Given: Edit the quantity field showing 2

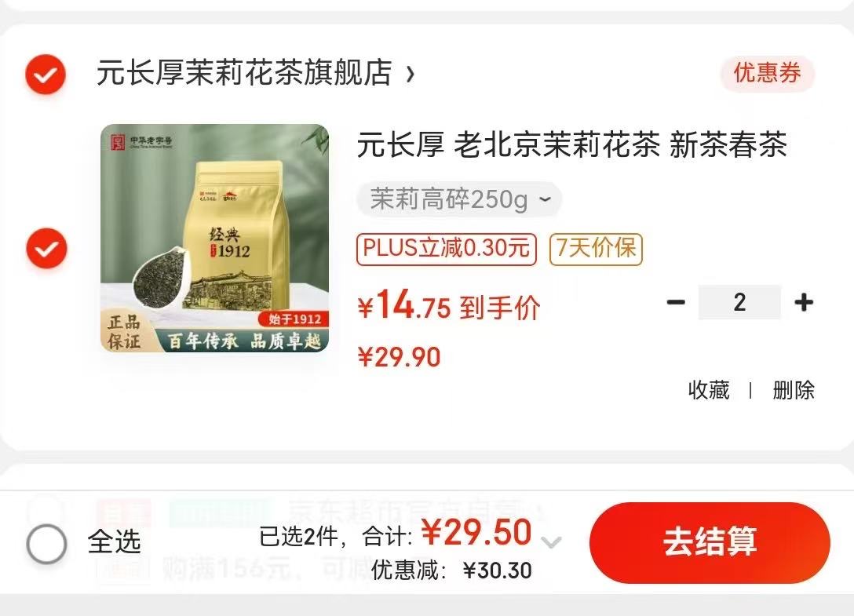Looking at the screenshot, I should tap(739, 302).
